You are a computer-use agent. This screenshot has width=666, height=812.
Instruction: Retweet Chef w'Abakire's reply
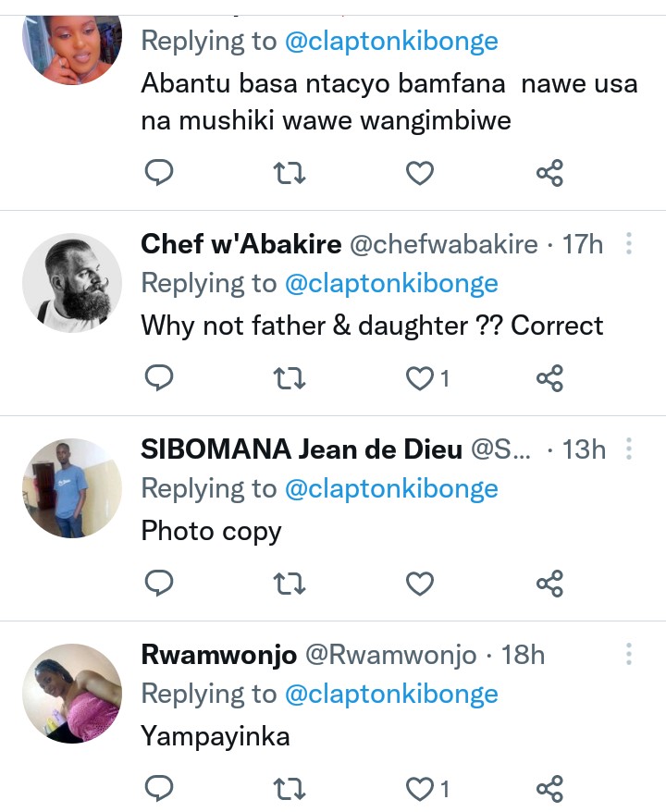pyautogui.click(x=290, y=377)
